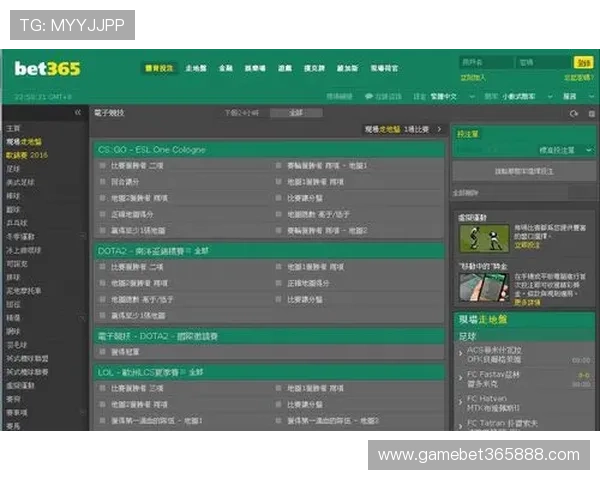This screenshot has width=600, height=480.
Task: Collapse the 電子競技 - DOTA2 國際邀請賽 section
Action: coord(269,336)
